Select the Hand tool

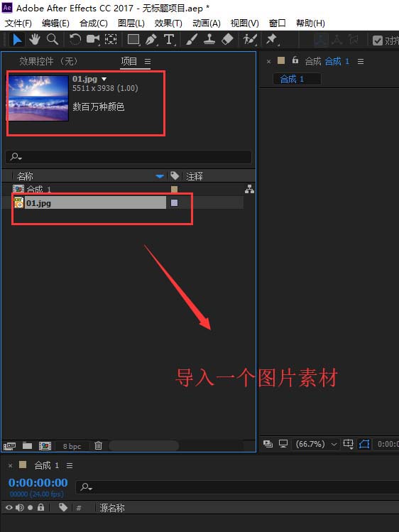coord(34,40)
